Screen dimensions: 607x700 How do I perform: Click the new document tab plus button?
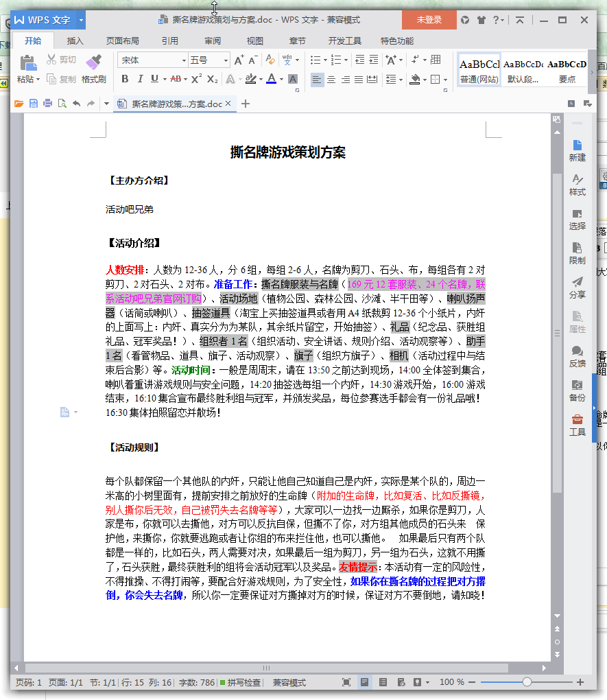(x=246, y=104)
